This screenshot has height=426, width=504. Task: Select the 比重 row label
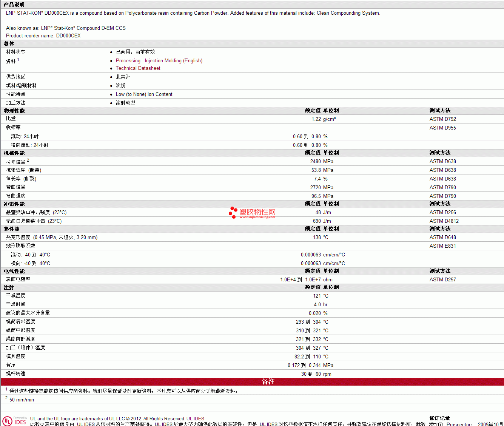11,119
